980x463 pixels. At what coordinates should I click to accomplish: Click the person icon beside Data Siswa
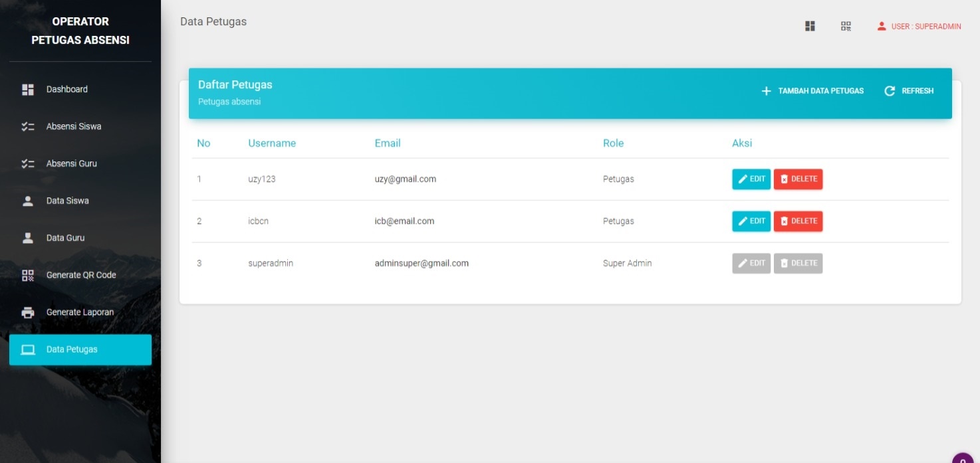(x=28, y=201)
